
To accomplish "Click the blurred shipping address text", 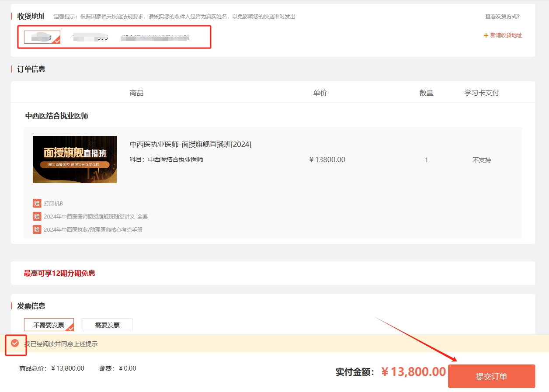I will 155,38.
